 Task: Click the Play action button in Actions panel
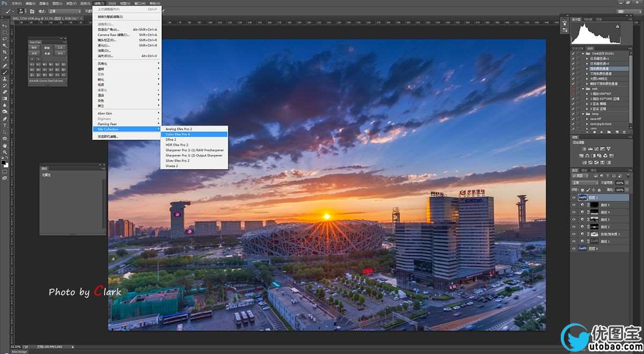(603, 131)
